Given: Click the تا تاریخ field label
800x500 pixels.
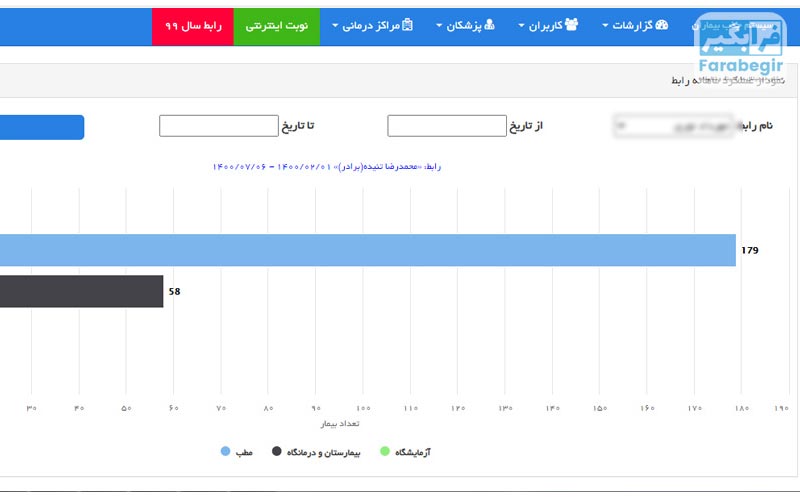Looking at the screenshot, I should (x=298, y=126).
